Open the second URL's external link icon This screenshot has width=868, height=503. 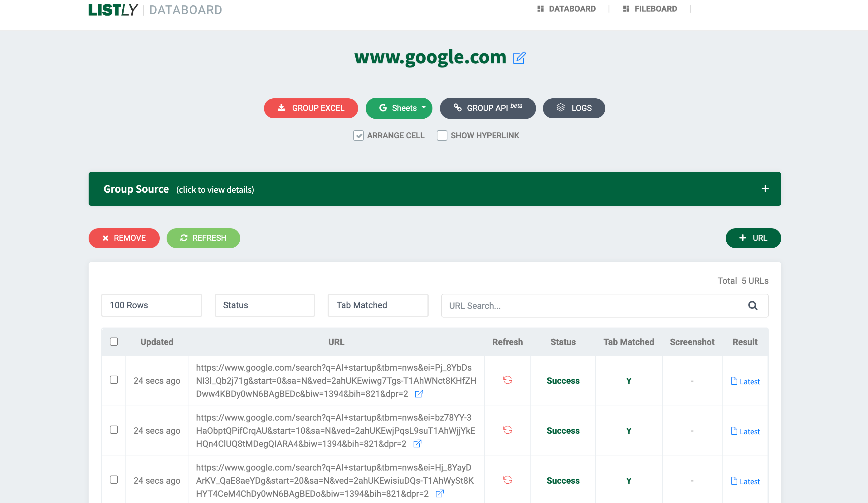[417, 444]
